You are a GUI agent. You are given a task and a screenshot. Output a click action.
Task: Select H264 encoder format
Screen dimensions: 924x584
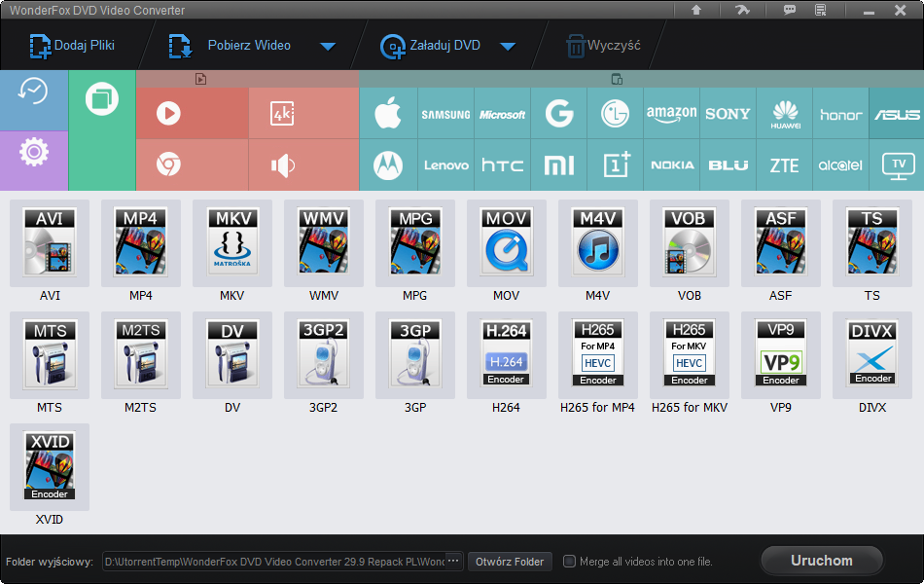[506, 355]
